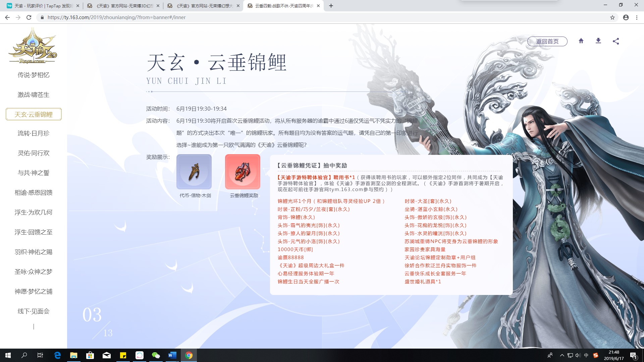Reload the page with the refresh icon
Viewport: 644px width, 362px height.
pyautogui.click(x=29, y=17)
